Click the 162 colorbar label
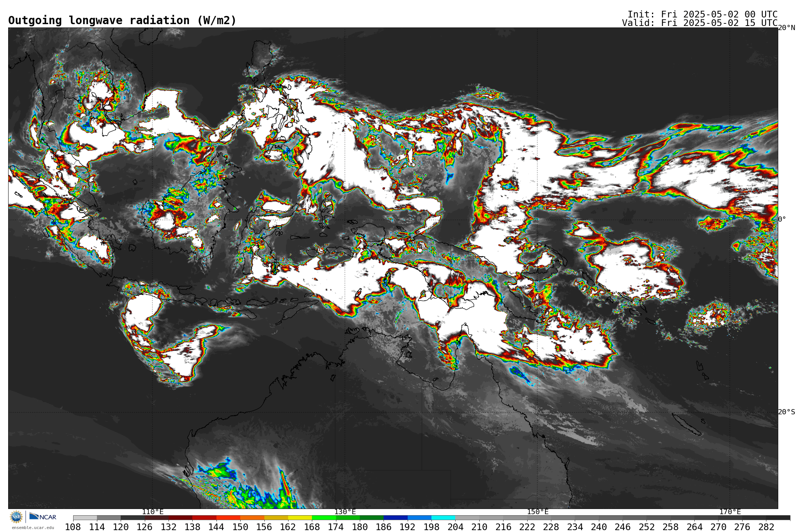Screen dimensions: 802x532 288,527
